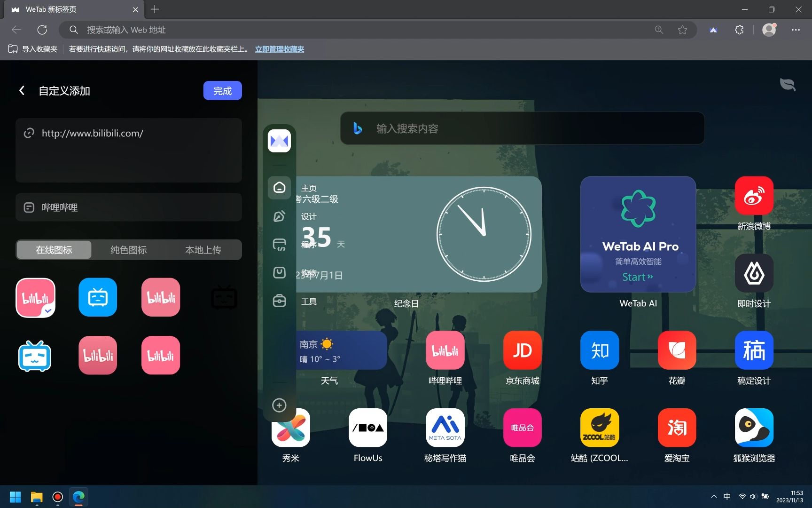Select the 主页 home sidebar icon
The image size is (812, 508).
(279, 188)
